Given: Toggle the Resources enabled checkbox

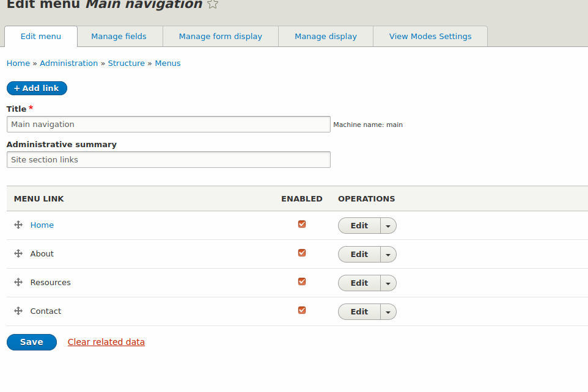Looking at the screenshot, I should click(x=302, y=281).
